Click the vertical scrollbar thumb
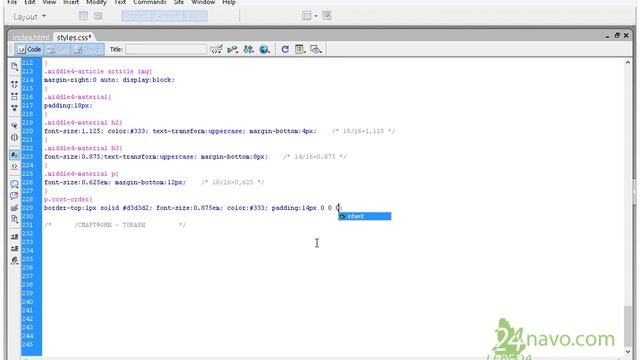 coord(628,325)
